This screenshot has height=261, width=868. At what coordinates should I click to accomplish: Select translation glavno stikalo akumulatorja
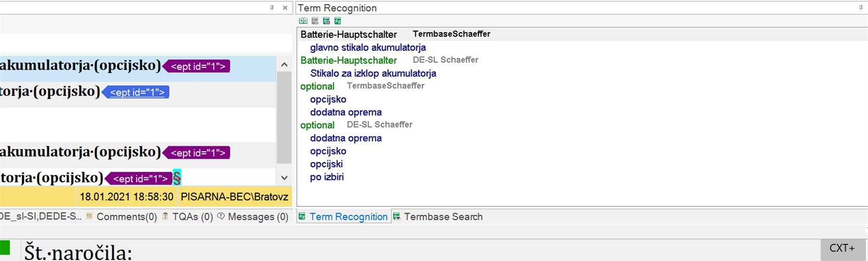click(368, 48)
